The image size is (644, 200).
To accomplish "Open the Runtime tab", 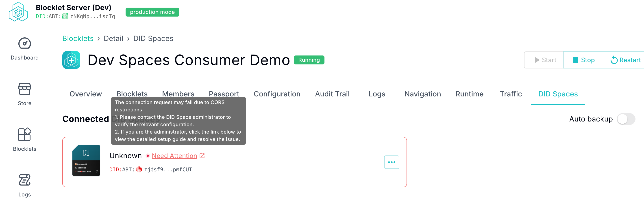I will (x=469, y=94).
